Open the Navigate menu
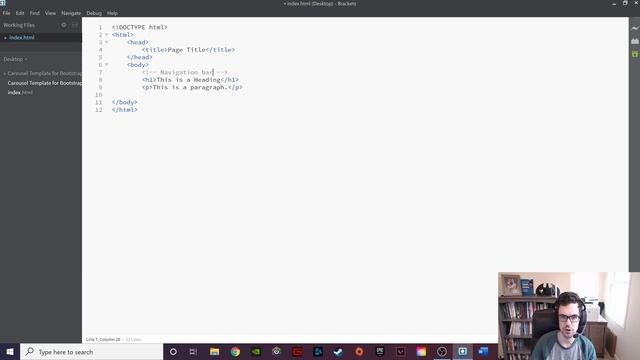 71,13
